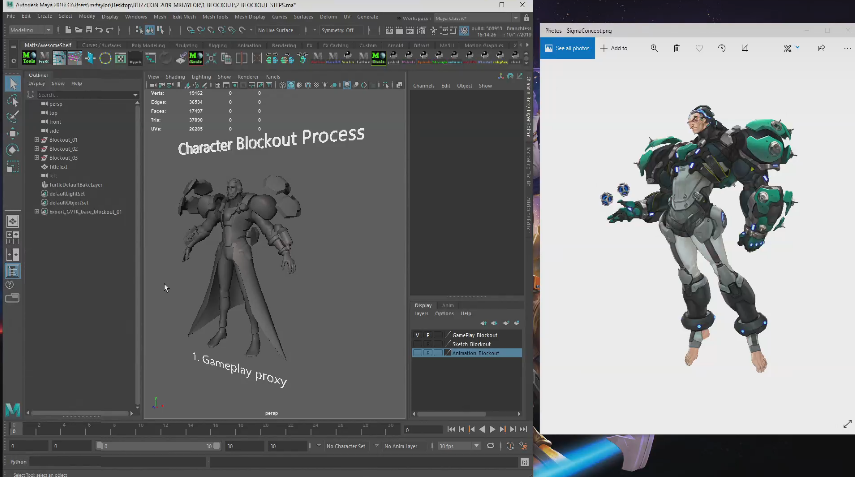Click the time range slider bar
Viewport: 855px width, 477px height.
point(158,446)
